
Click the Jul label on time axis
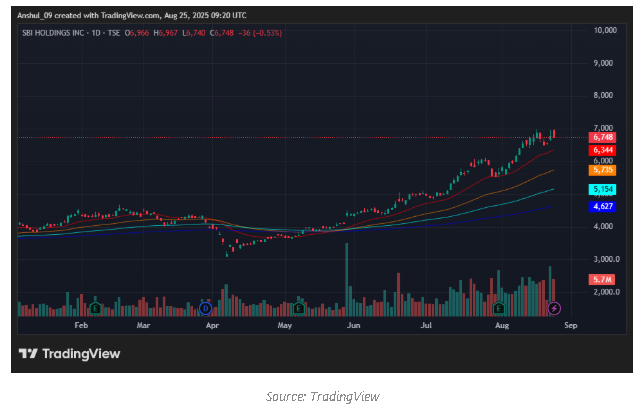pos(426,326)
